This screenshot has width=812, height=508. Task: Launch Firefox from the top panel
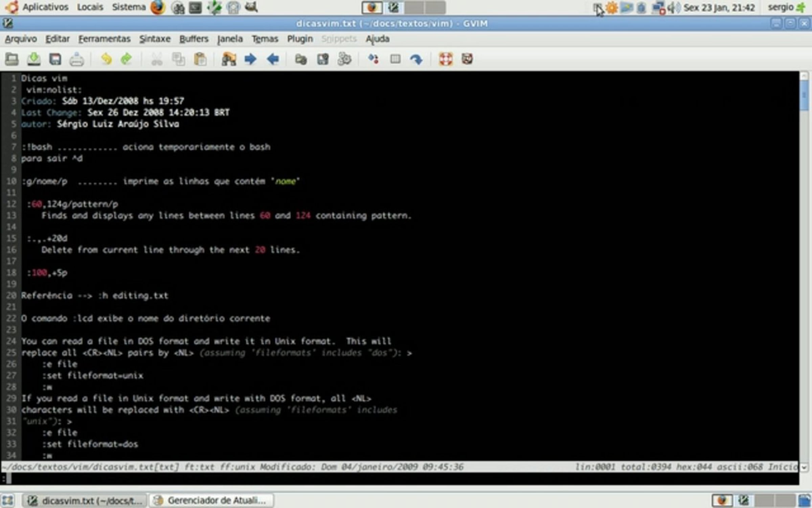pos(158,7)
